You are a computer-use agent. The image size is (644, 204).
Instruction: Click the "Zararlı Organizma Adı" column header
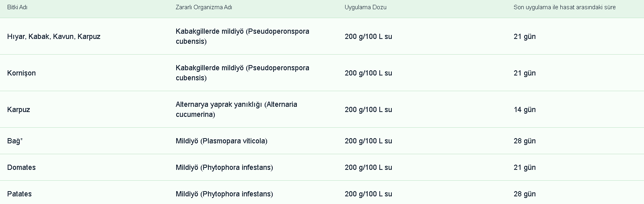click(x=204, y=7)
